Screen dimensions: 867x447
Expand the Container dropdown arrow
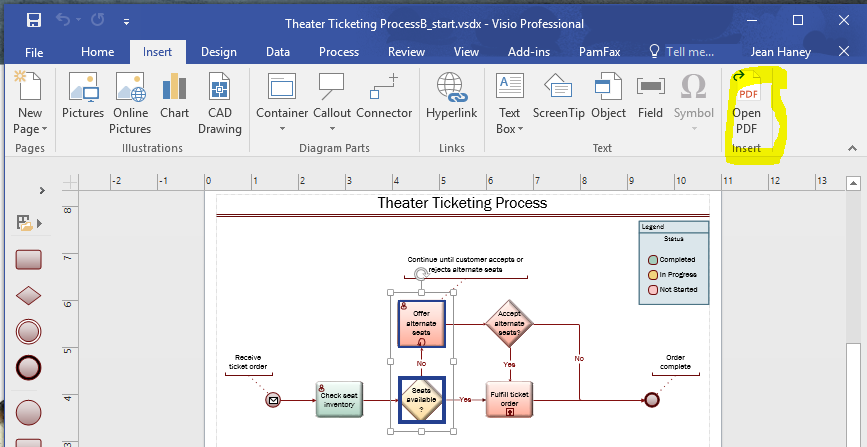click(x=282, y=129)
